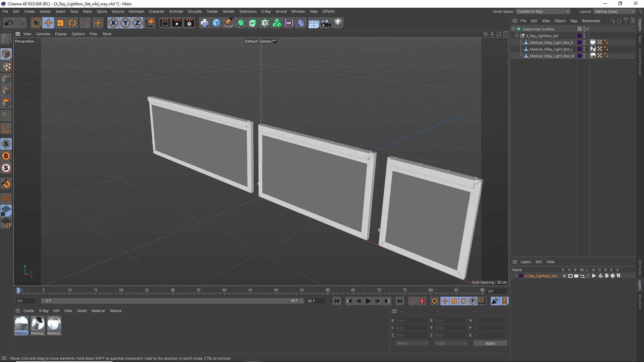Open Object Manager Tags menu
The image size is (644, 362).
[574, 21]
